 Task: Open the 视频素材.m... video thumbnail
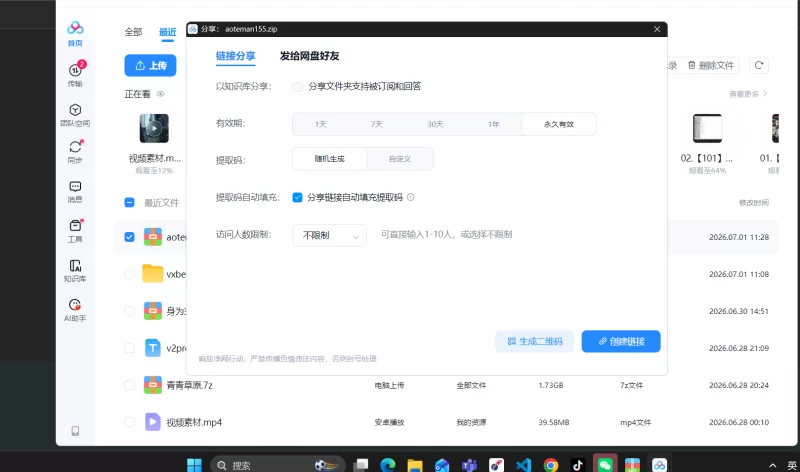(154, 128)
